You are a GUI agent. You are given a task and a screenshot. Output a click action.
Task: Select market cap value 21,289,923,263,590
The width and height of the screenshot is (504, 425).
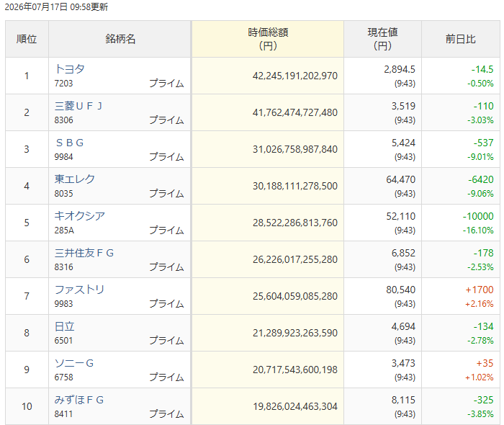[294, 333]
